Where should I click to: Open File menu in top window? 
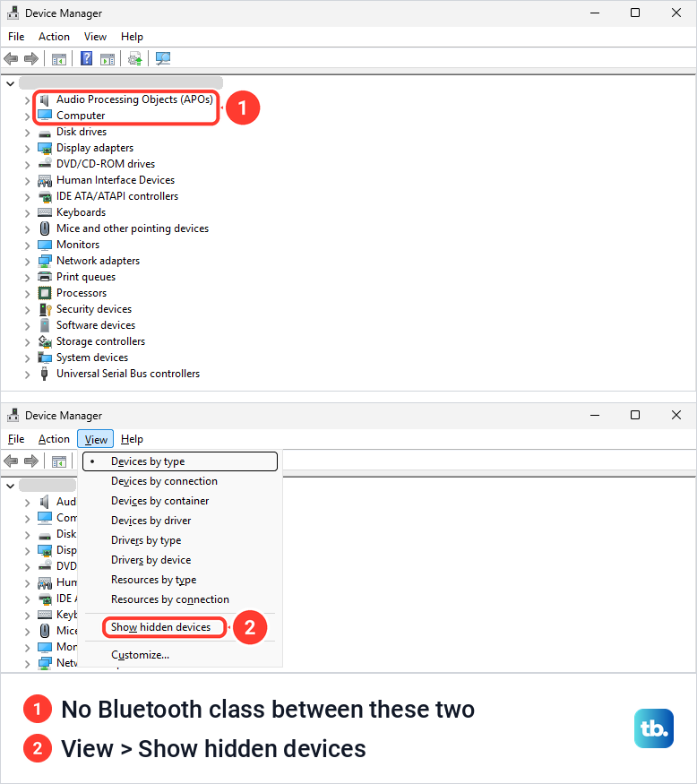tap(16, 37)
